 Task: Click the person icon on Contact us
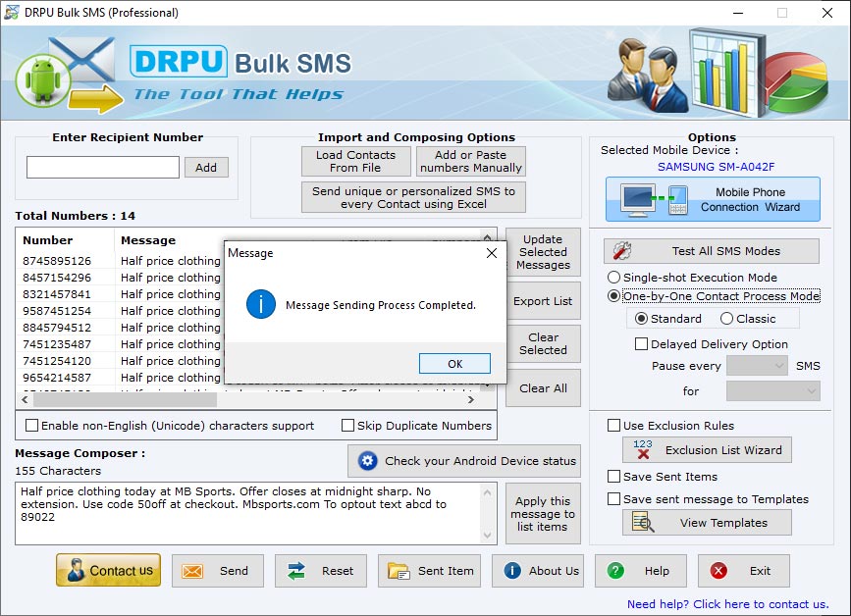(x=76, y=571)
